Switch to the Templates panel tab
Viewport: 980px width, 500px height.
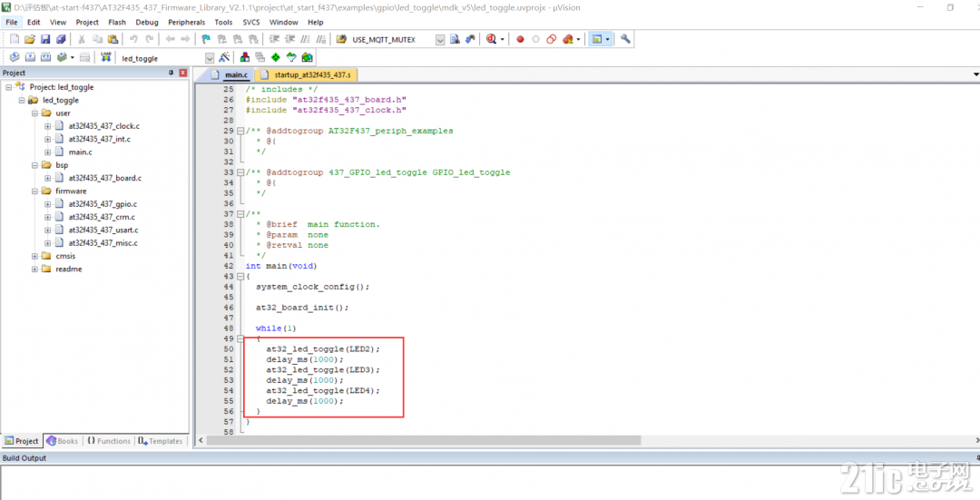160,441
